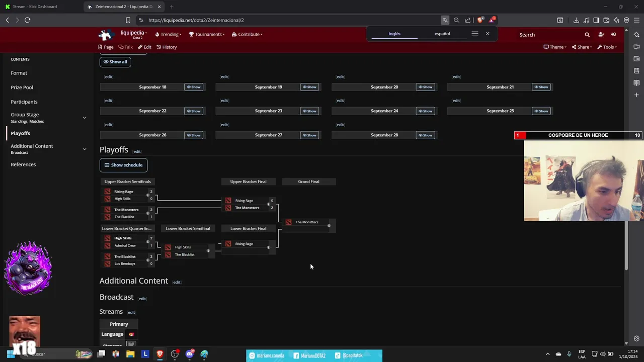Open the browser downloads icon
The height and width of the screenshot is (362, 644).
tap(576, 20)
